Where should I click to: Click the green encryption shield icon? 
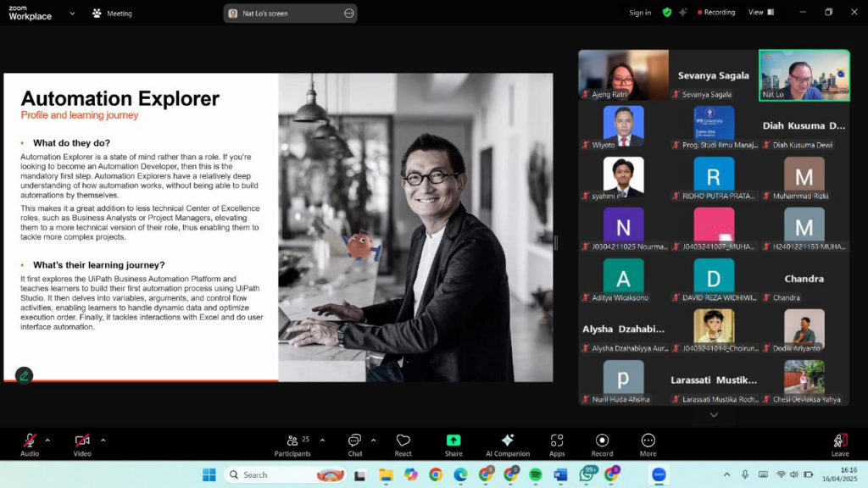tap(667, 12)
